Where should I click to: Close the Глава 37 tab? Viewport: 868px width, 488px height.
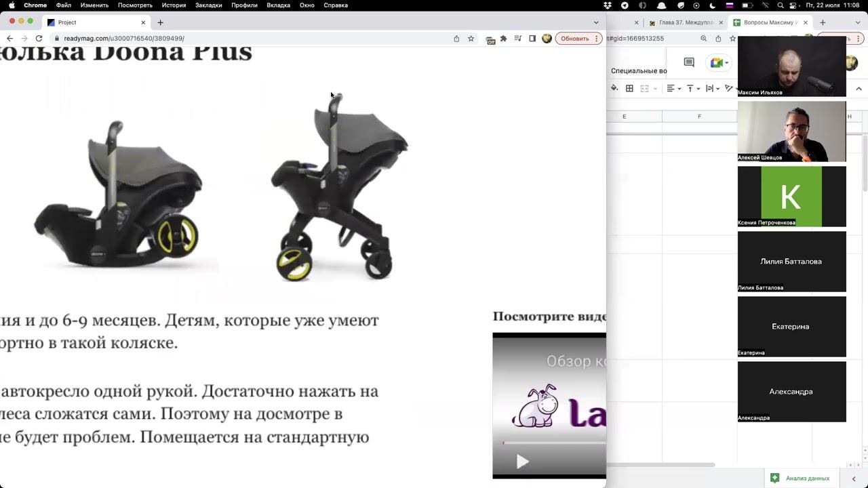721,22
